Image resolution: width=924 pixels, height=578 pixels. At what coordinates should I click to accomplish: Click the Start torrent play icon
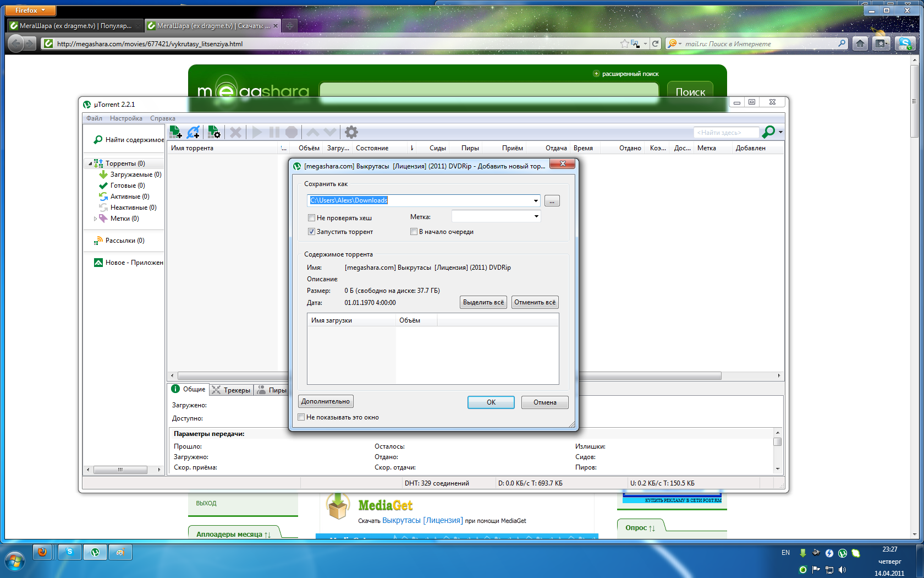257,132
